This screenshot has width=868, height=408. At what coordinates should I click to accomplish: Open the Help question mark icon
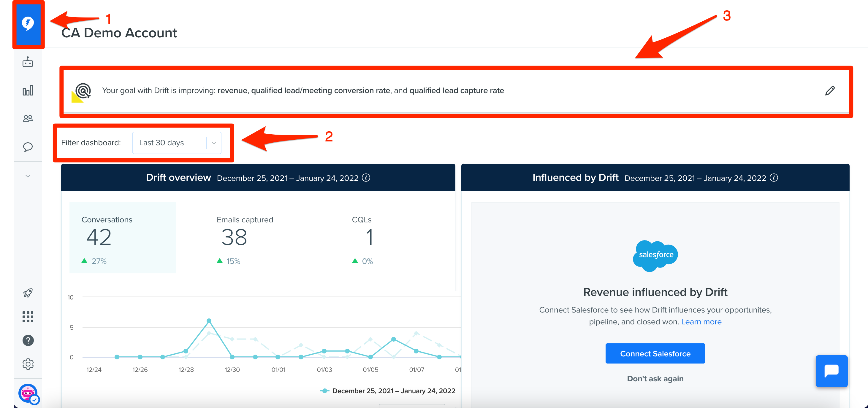[x=28, y=340]
